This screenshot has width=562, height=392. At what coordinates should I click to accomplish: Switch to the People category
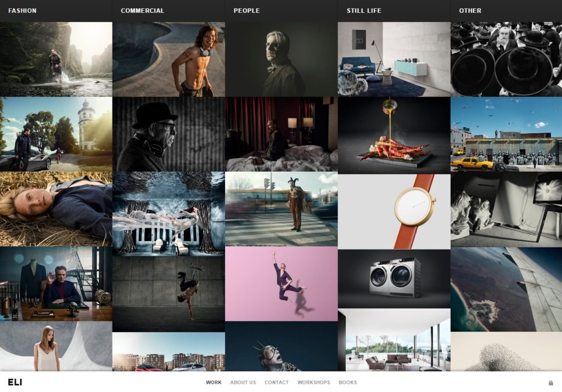click(x=246, y=10)
